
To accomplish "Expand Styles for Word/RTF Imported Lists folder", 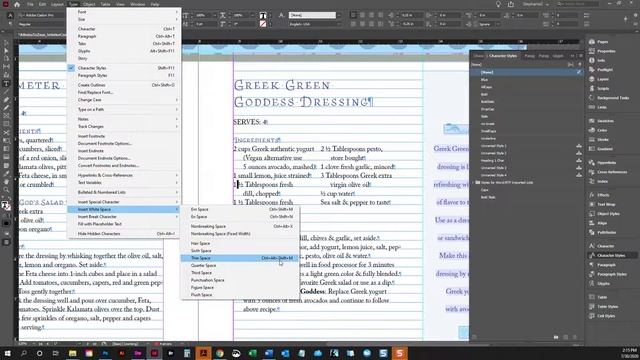I will point(474,182).
